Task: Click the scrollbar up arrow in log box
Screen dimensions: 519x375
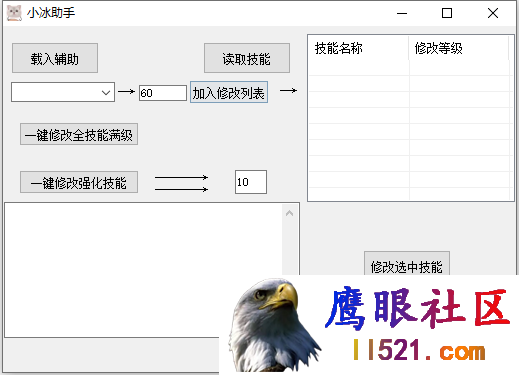Action: (x=290, y=213)
